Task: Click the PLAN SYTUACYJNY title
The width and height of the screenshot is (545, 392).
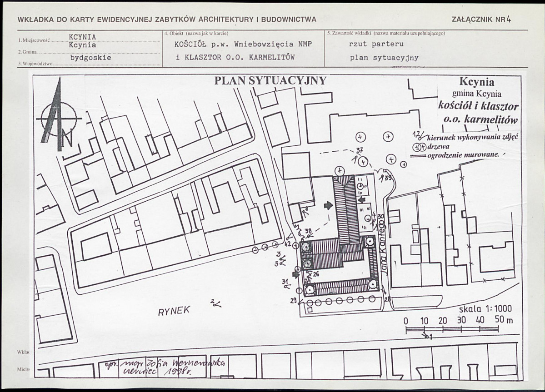Action: 270,81
